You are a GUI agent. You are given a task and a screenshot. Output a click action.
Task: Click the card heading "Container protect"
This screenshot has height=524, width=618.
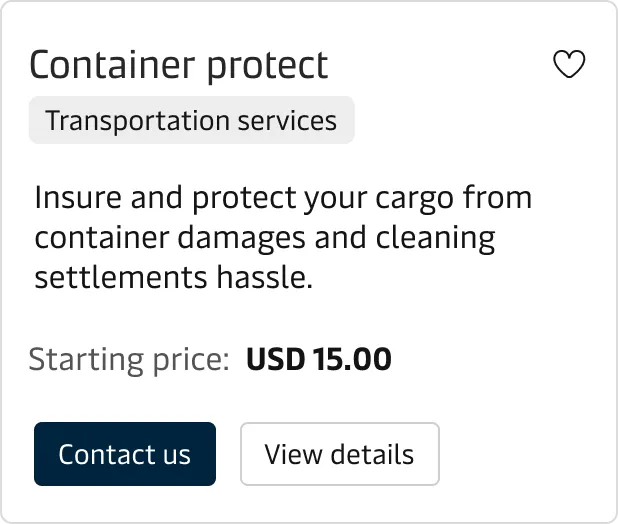coord(179,65)
